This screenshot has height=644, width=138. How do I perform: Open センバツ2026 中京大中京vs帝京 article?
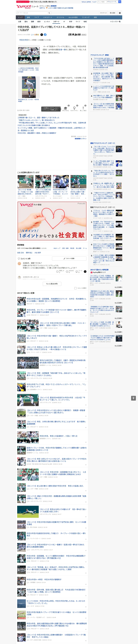[x=56, y=602]
